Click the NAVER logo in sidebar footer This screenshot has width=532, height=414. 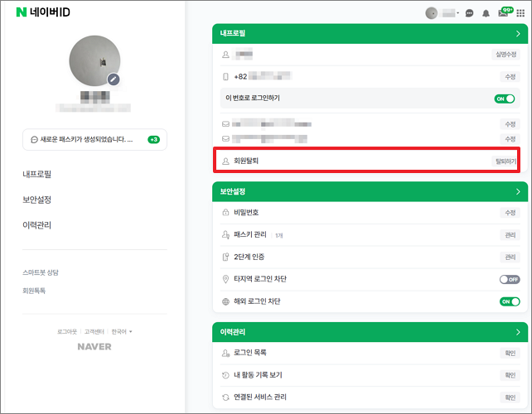(x=94, y=346)
